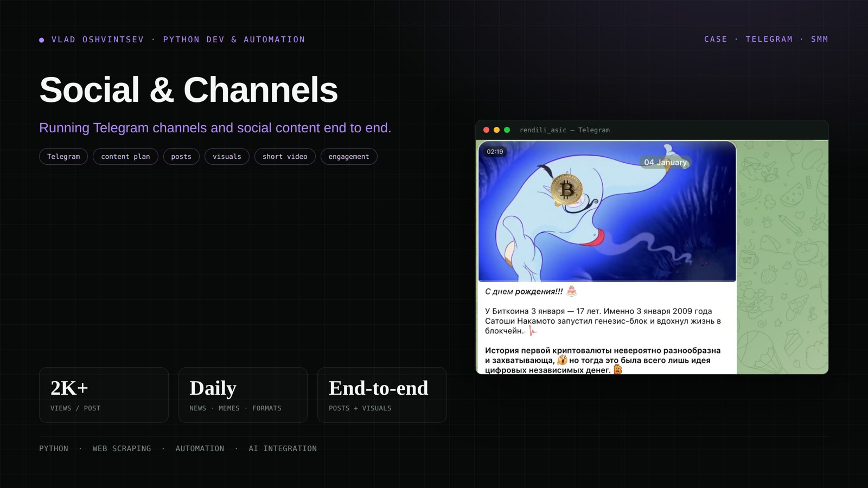Image resolution: width=868 pixels, height=488 pixels.
Task: Click the PYTHON footer label
Action: tap(54, 448)
